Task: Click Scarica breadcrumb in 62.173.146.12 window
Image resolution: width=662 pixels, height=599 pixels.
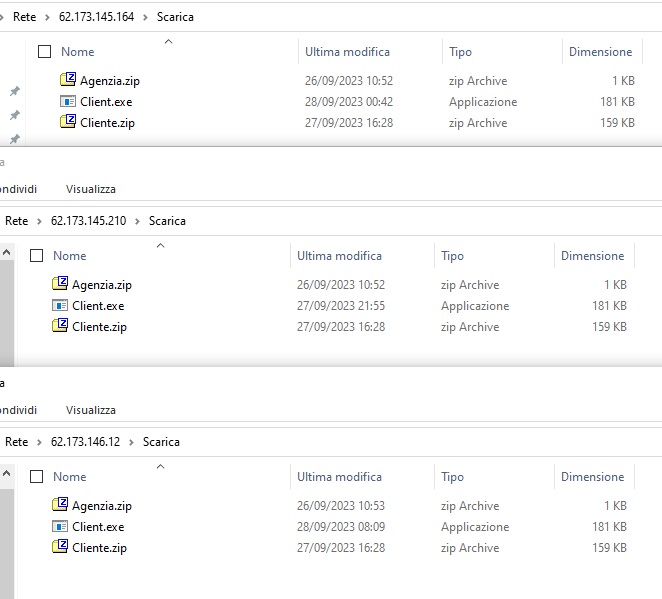Action: tap(161, 442)
